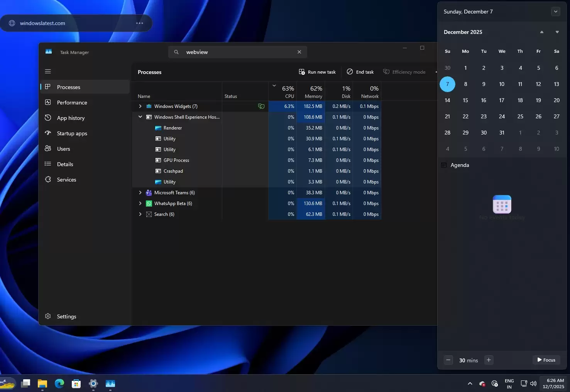
Task: Clear the webview search box with the X
Action: [299, 52]
